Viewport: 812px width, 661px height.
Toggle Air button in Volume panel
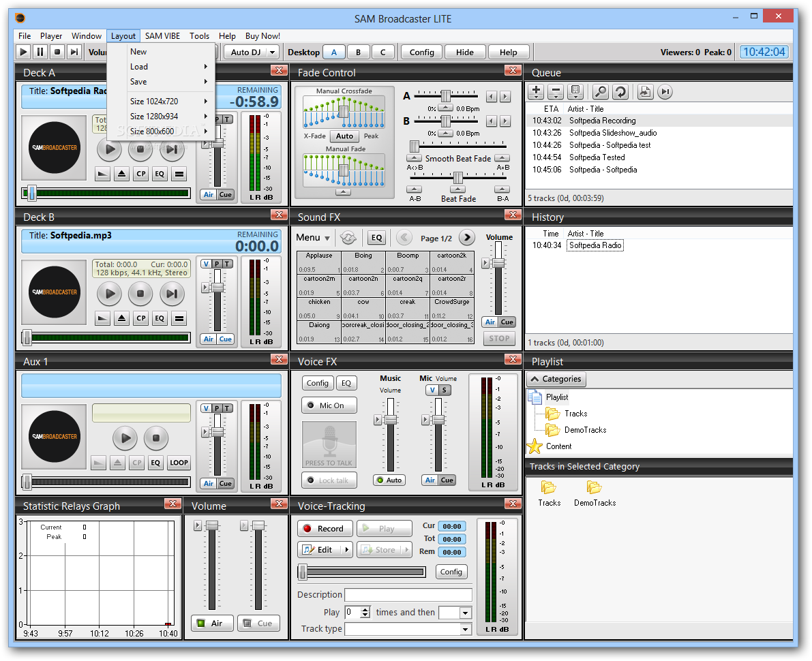click(x=212, y=624)
